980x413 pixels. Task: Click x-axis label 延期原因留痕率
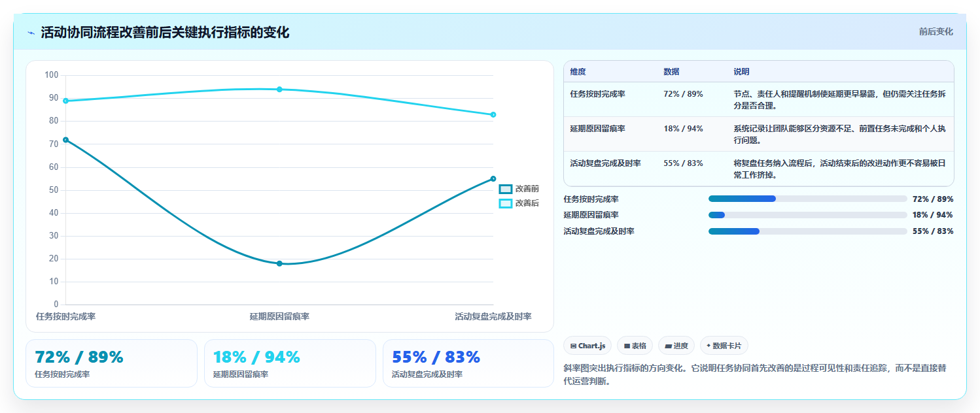click(x=279, y=316)
